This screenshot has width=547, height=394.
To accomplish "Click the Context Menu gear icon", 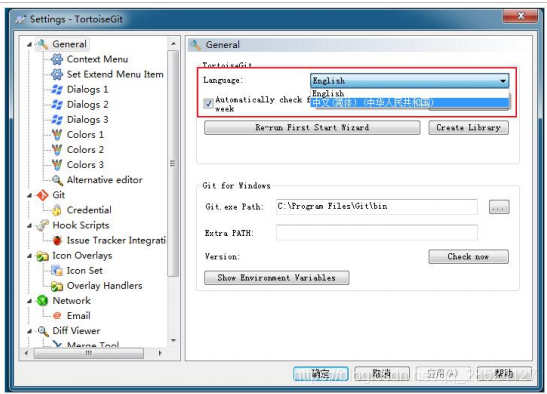I will (57, 59).
